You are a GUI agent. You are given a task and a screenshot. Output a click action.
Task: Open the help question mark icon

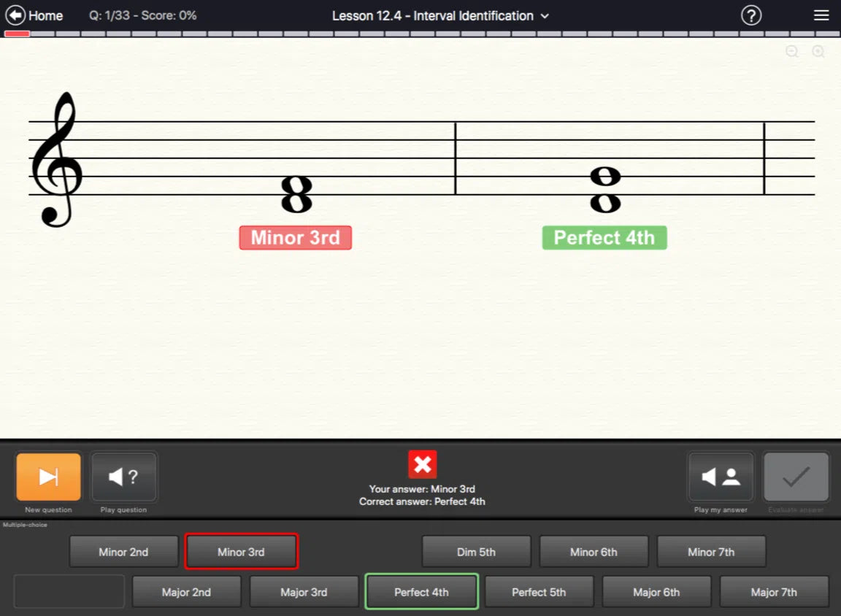click(x=751, y=15)
